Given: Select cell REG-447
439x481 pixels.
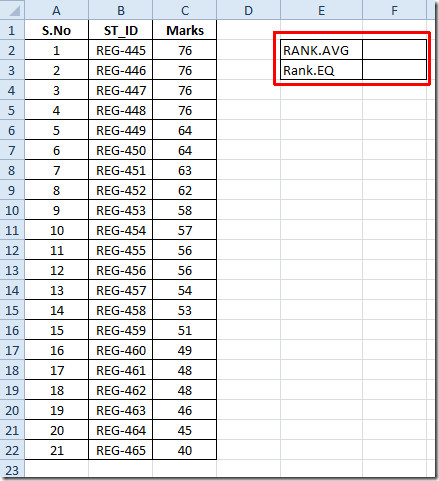Looking at the screenshot, I should tap(120, 90).
